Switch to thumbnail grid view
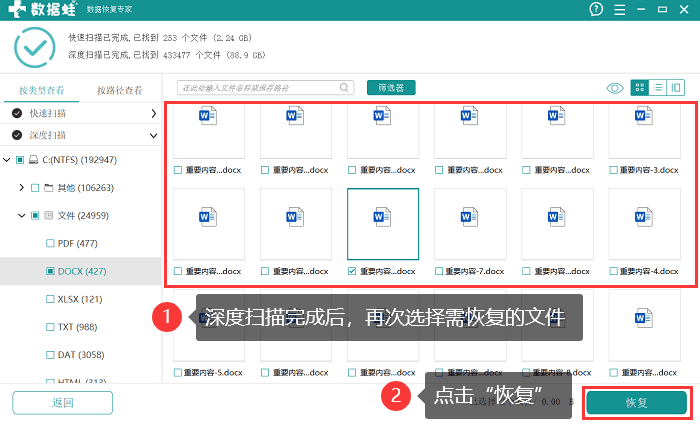Viewport: 700px width, 427px height. (x=640, y=88)
